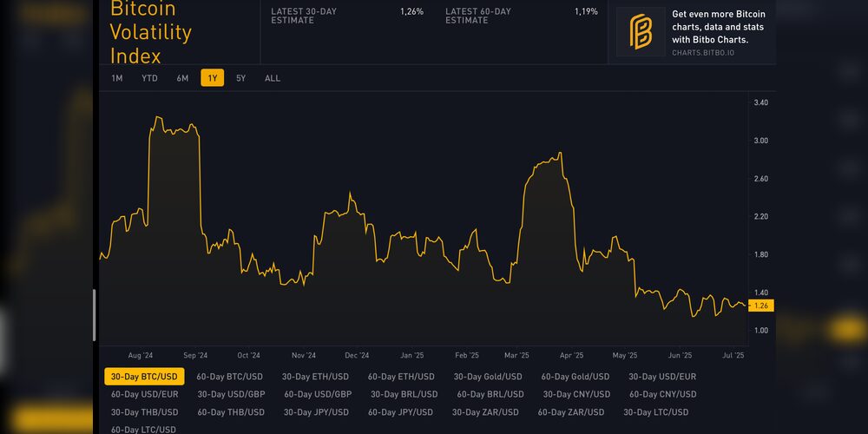Select 30-Day Gold/USD series

pyautogui.click(x=488, y=377)
